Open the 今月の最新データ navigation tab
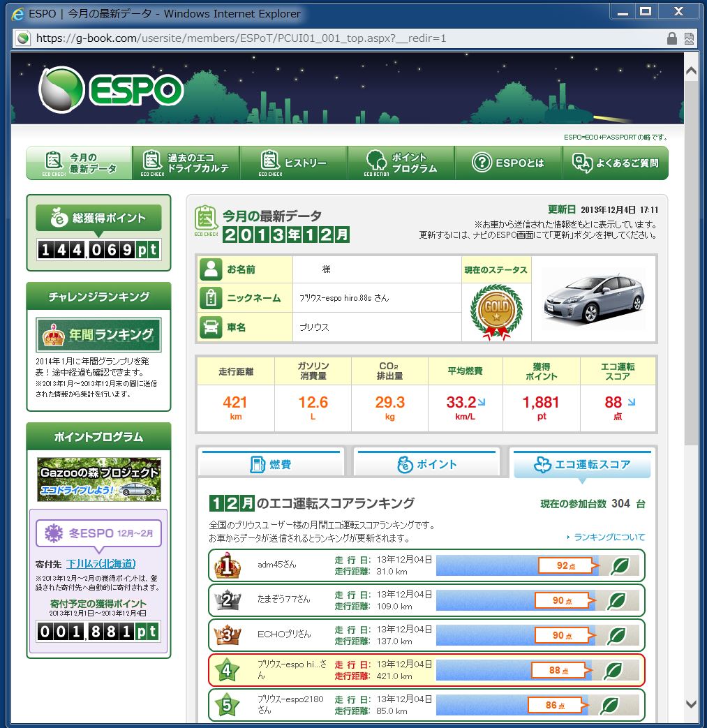 pos(80,163)
